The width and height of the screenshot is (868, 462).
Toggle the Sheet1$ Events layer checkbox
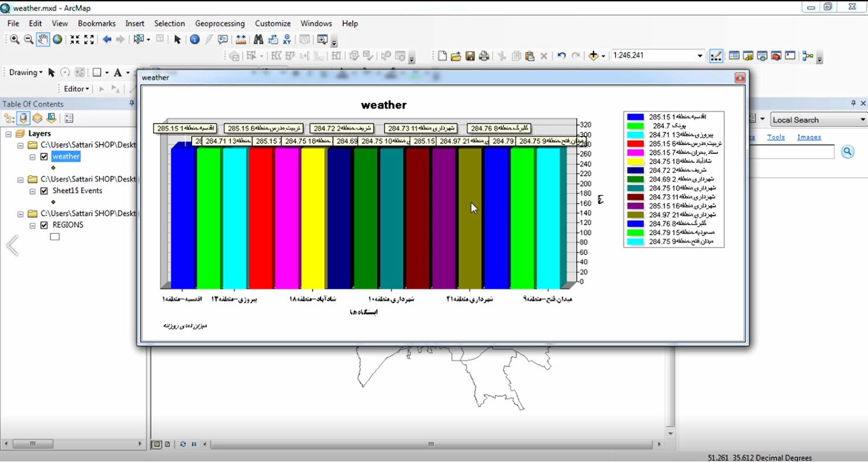(44, 191)
